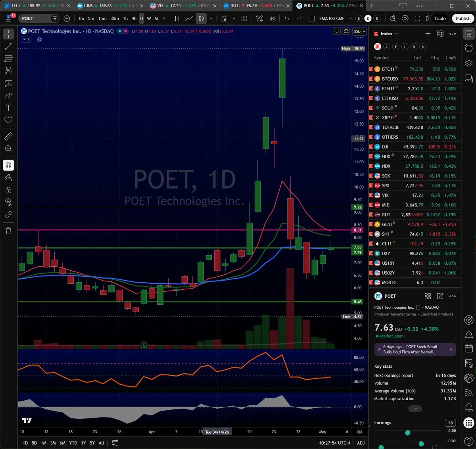The width and height of the screenshot is (476, 449).
Task: Select the C watchlist filter circle
Action: 387,47
